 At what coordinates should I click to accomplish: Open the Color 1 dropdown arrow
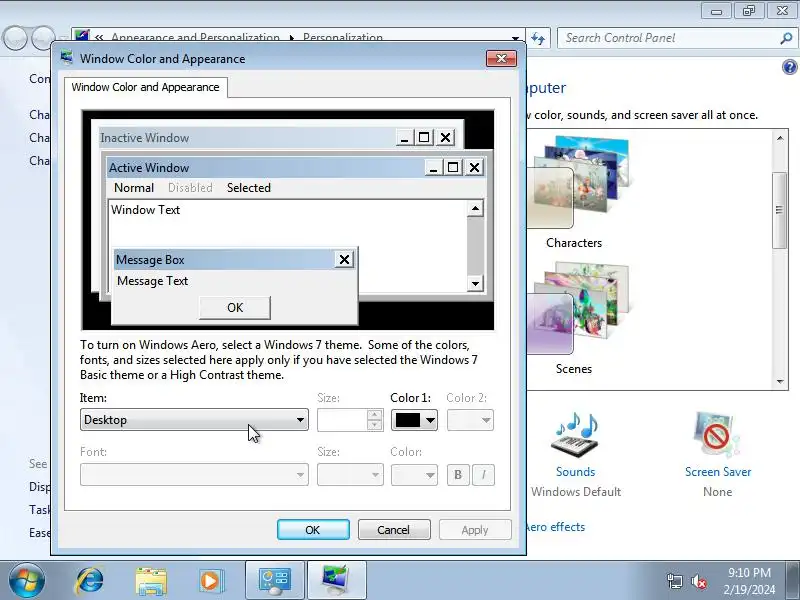[430, 420]
